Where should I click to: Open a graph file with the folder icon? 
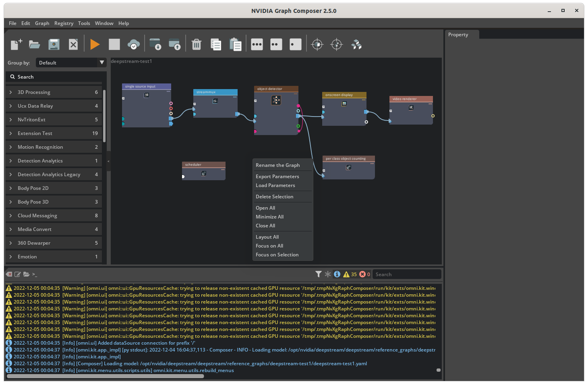(x=35, y=44)
